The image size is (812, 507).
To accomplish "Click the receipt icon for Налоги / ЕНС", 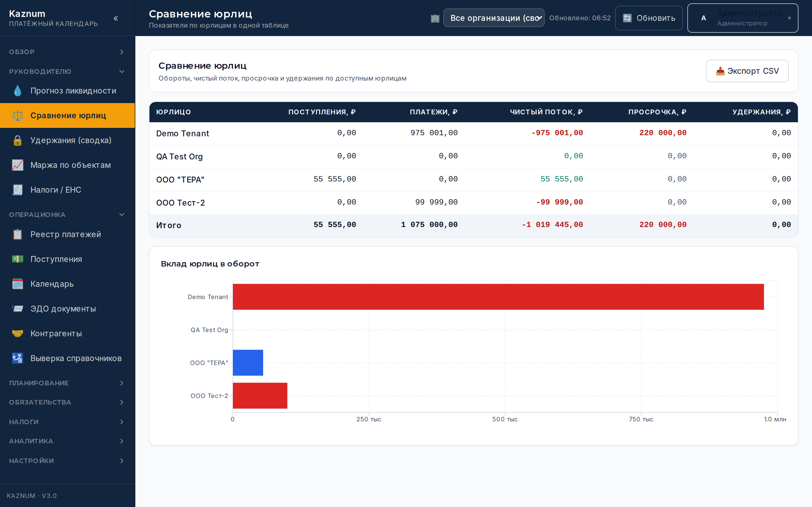I will [x=17, y=190].
